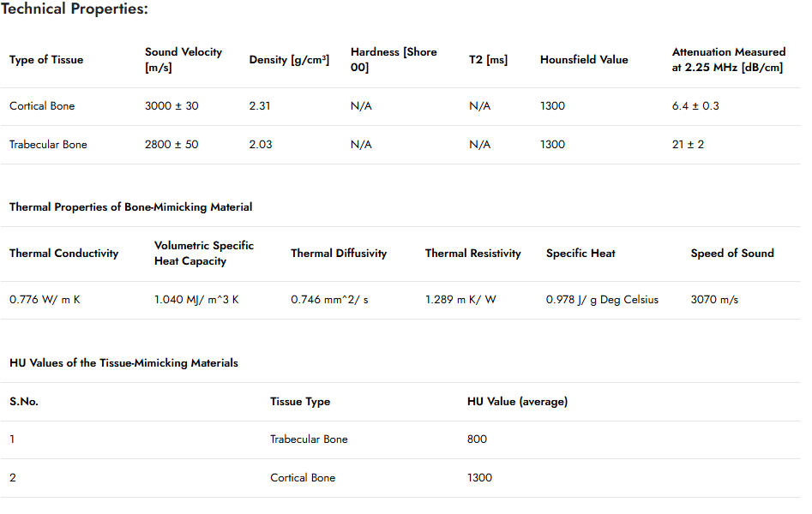Click the HU Value (average) column header

[x=517, y=402]
